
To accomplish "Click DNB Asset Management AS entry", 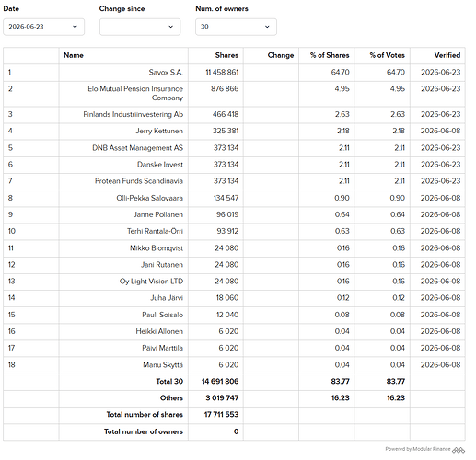I will point(137,148).
